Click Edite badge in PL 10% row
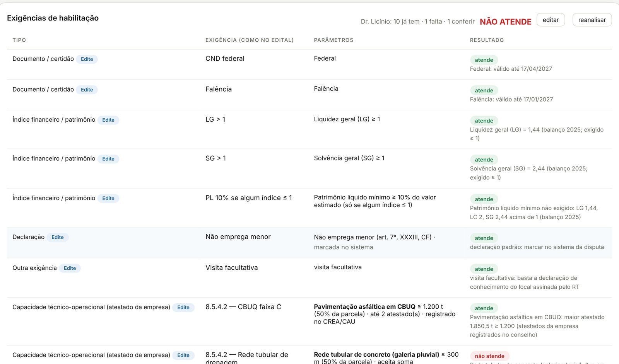Viewport: 619px width, 364px height. 108,198
